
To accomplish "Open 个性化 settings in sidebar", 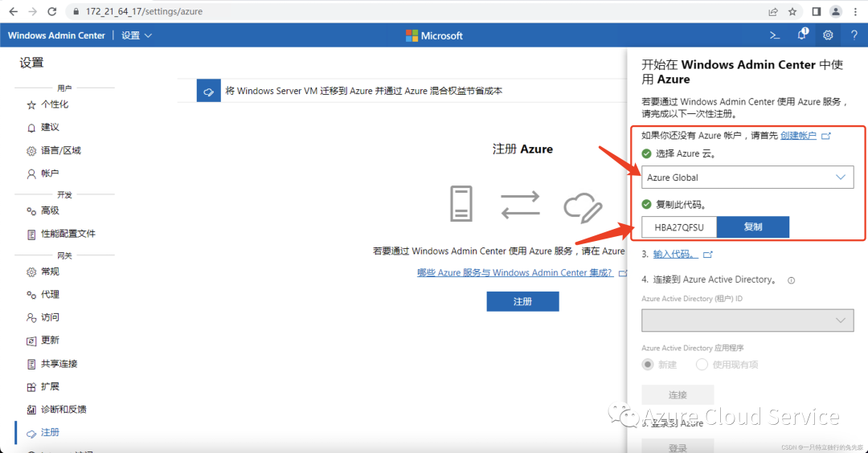I will tap(55, 104).
